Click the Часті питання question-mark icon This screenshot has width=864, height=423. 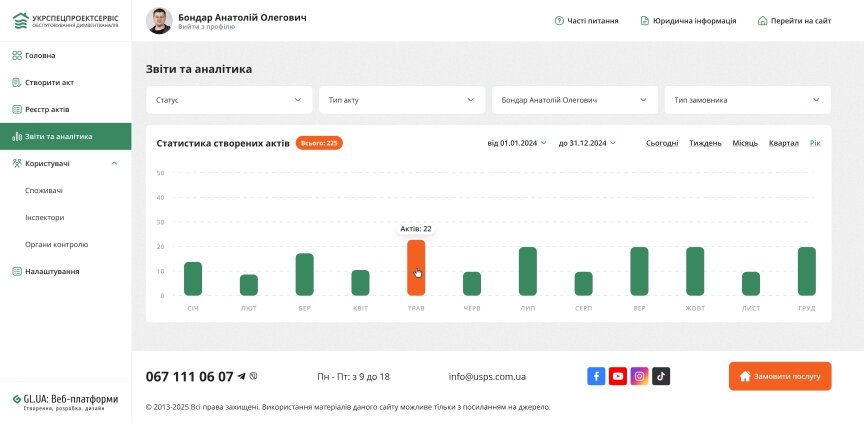coord(559,21)
